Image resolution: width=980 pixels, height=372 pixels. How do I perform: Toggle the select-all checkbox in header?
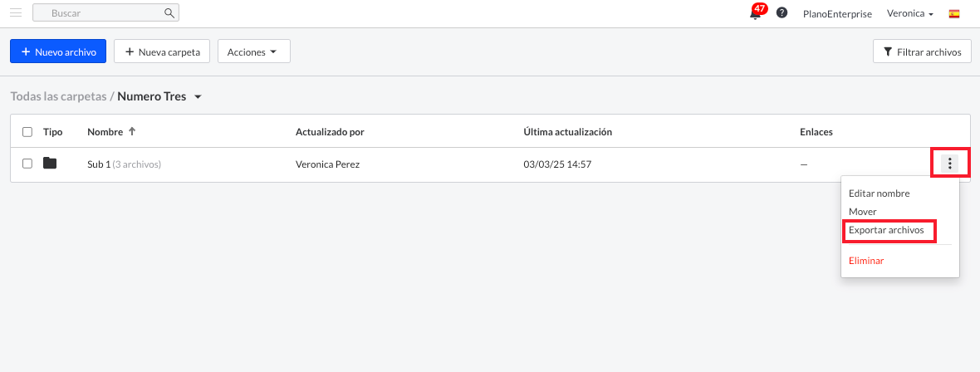(x=27, y=132)
